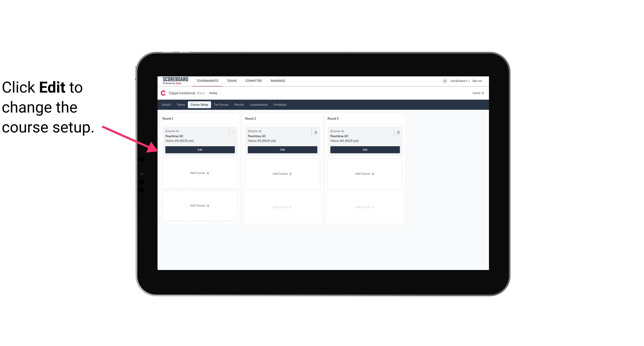Click Add Course in Round 2 empty slot
Viewport: 644px width, 346px height.
(282, 173)
